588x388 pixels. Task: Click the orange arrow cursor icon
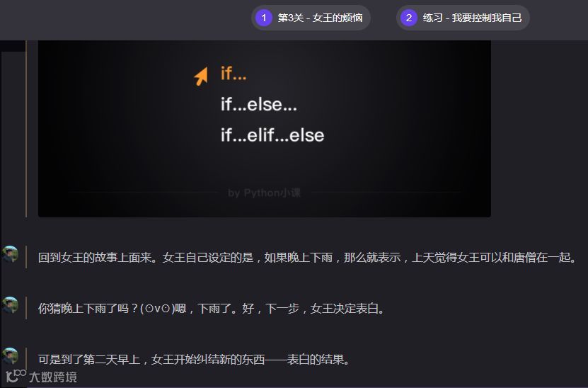tap(202, 76)
